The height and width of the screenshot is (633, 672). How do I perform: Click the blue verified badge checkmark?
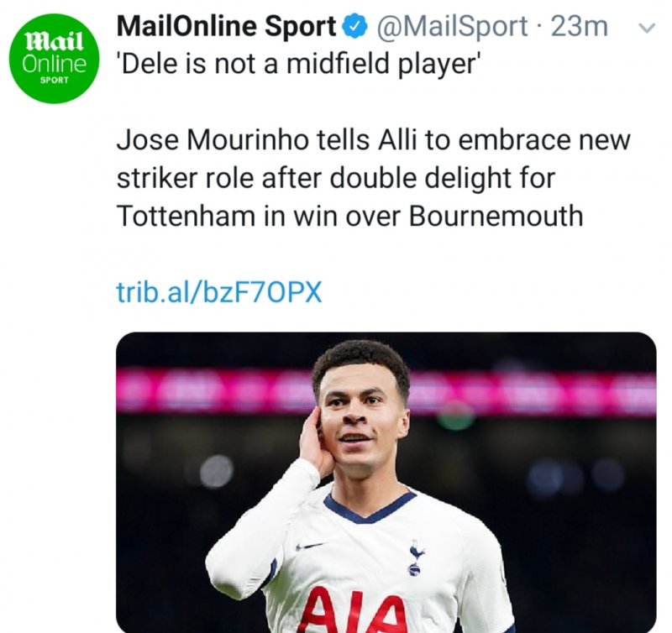[x=354, y=26]
